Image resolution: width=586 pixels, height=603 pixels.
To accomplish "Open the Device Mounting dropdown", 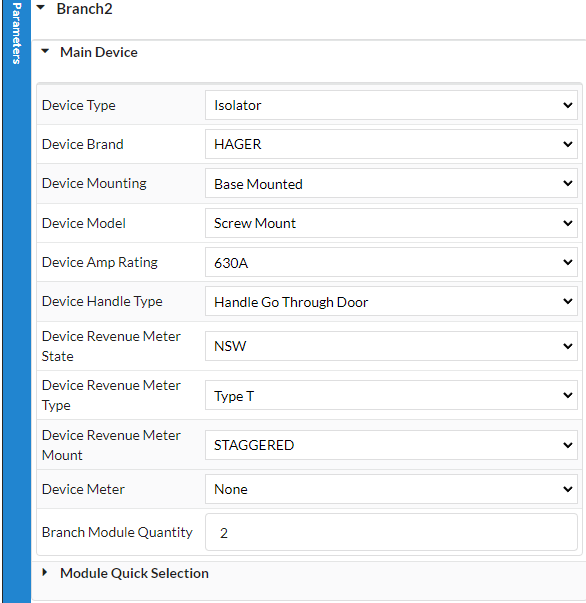I will (391, 183).
